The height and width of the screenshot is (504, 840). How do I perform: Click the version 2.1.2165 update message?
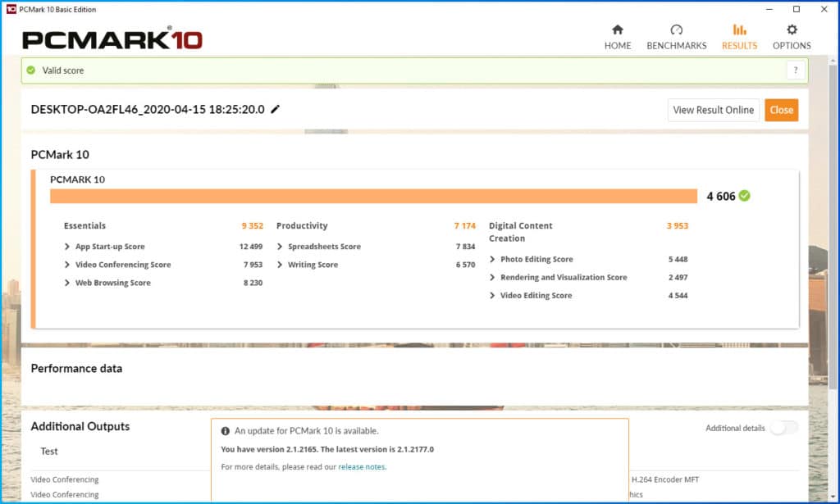[327, 449]
